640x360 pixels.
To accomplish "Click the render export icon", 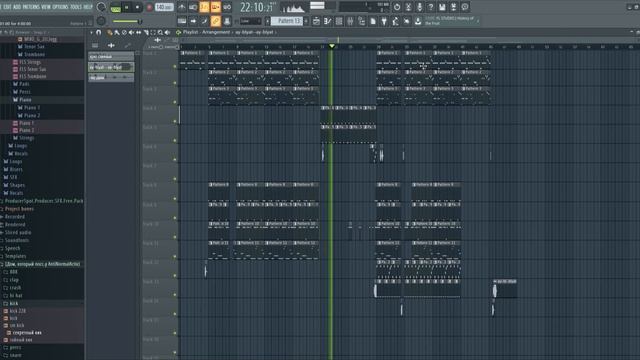I will (453, 7).
